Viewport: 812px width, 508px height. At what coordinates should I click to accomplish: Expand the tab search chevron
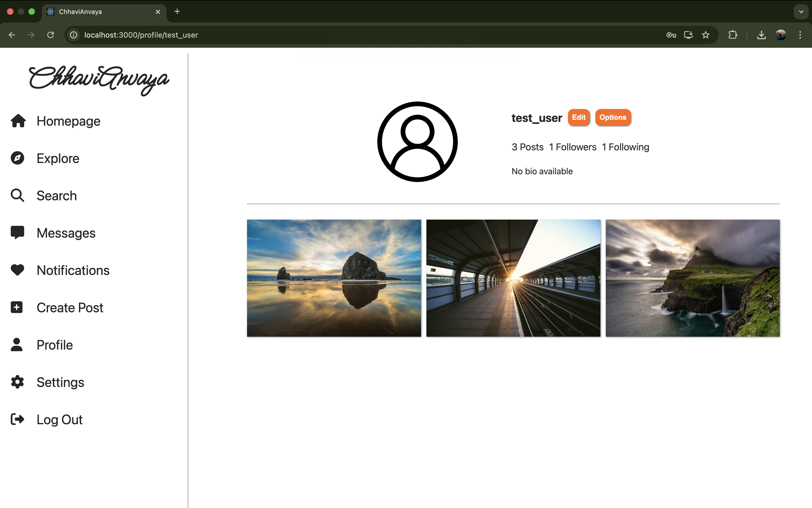coord(801,12)
